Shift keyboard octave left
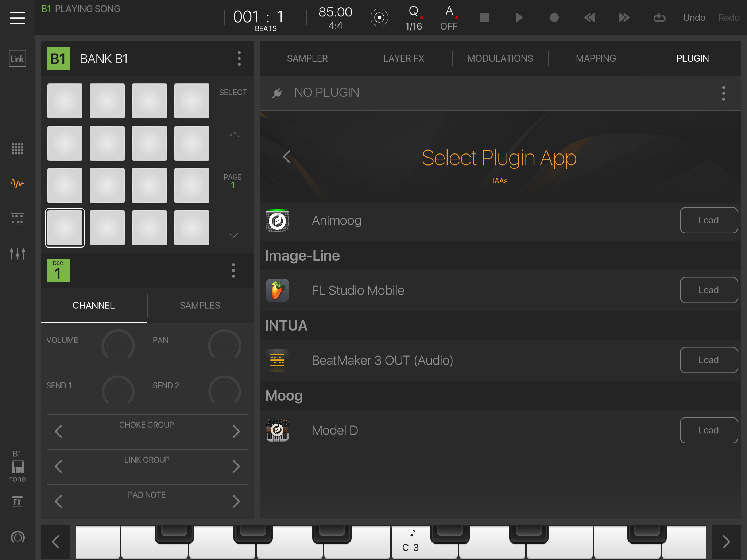747x560 pixels. pyautogui.click(x=55, y=542)
